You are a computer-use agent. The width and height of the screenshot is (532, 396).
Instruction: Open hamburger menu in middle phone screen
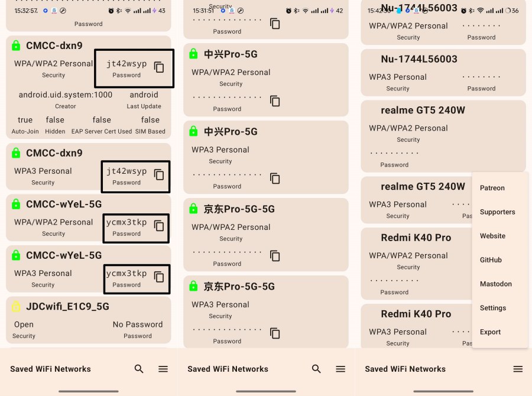pyautogui.click(x=340, y=369)
